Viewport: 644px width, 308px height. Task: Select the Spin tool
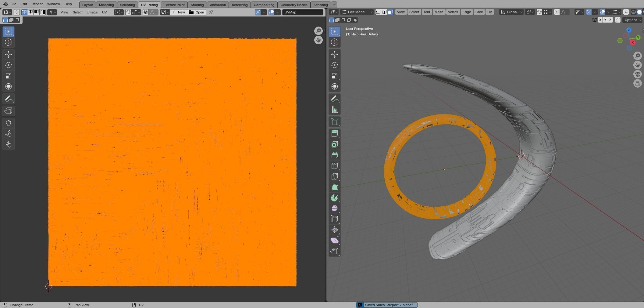335,198
